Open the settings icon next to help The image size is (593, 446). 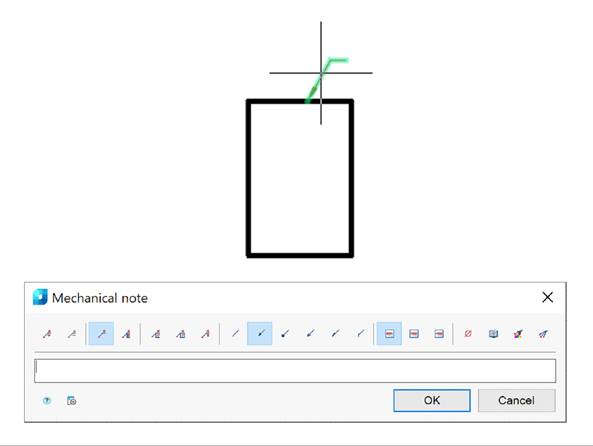71,400
